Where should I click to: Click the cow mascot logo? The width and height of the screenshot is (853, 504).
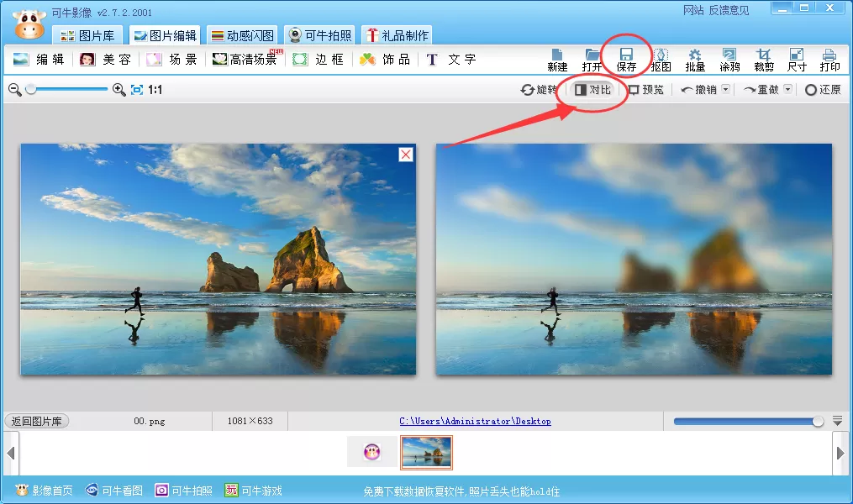click(x=29, y=24)
